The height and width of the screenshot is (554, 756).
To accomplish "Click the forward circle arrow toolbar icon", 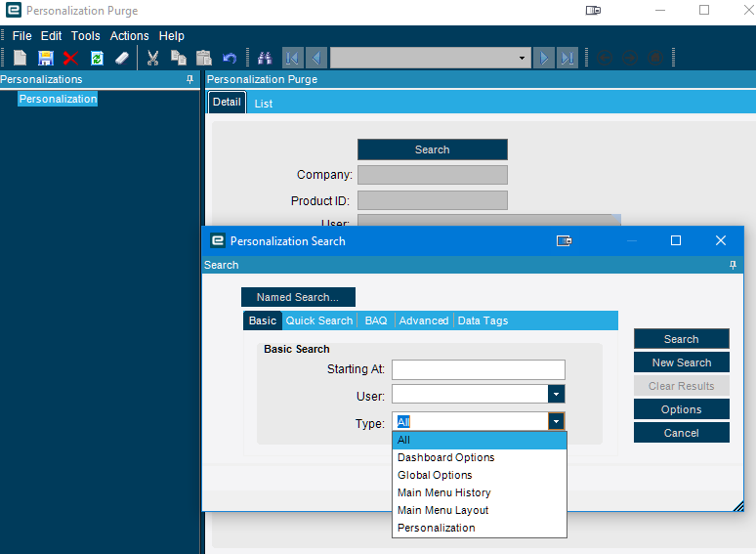I will pyautogui.click(x=630, y=58).
